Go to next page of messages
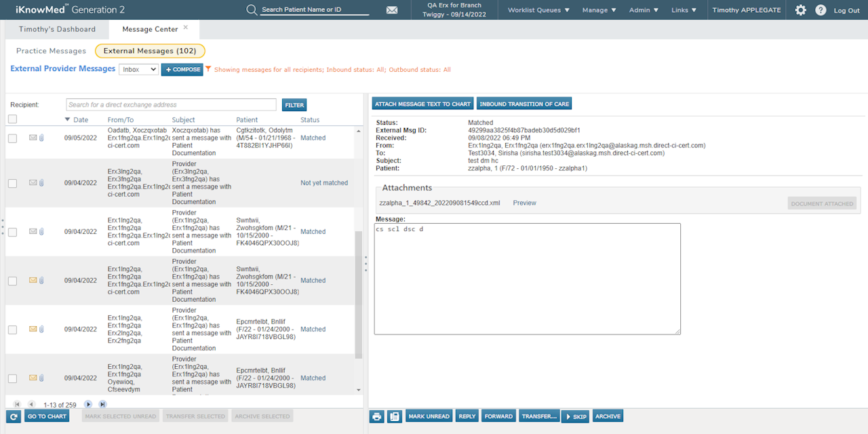 coord(88,405)
